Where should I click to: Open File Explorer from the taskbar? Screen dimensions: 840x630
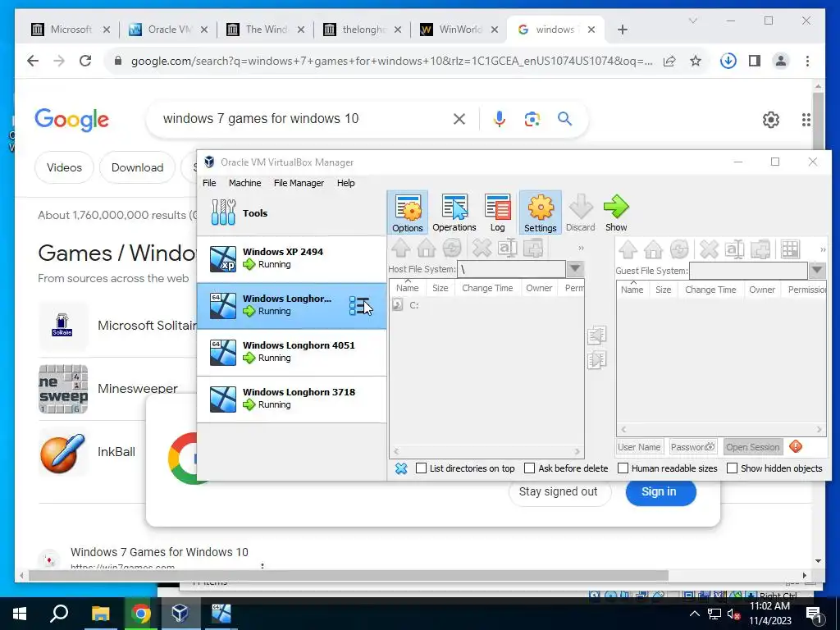(x=100, y=614)
